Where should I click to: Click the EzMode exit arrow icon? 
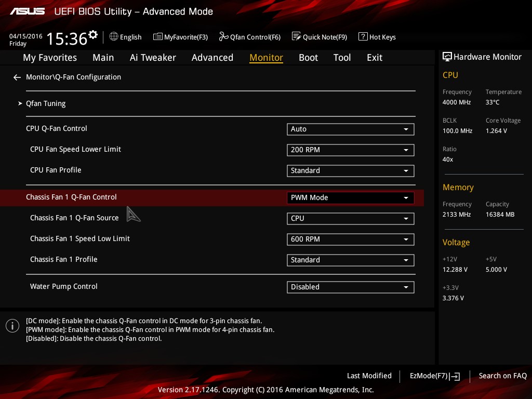point(455,376)
